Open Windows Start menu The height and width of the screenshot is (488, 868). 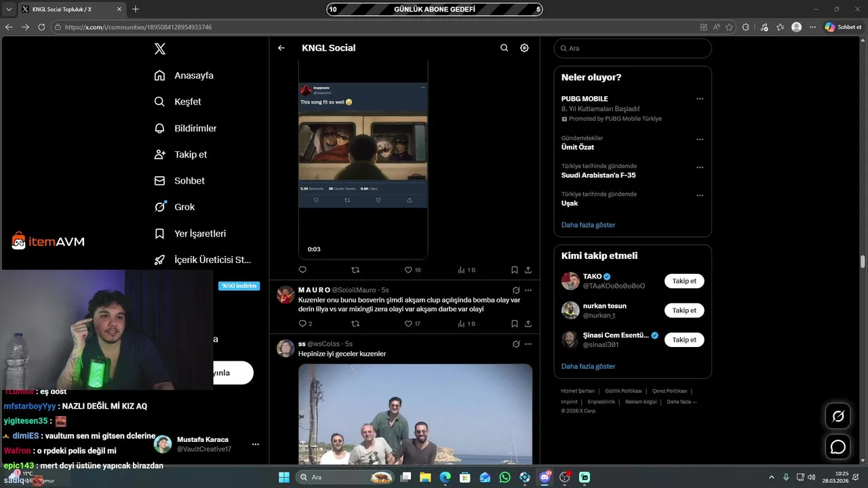(x=284, y=477)
